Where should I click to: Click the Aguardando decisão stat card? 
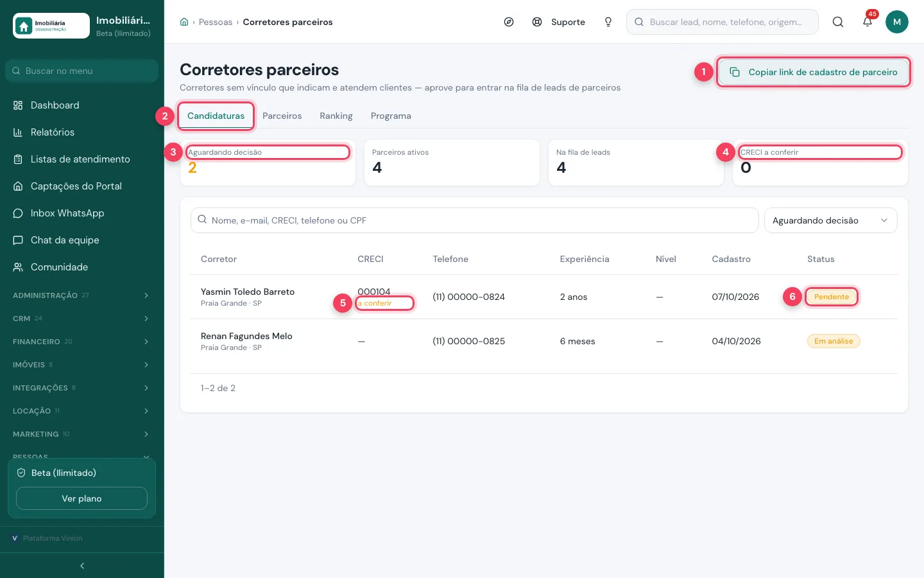[268, 162]
